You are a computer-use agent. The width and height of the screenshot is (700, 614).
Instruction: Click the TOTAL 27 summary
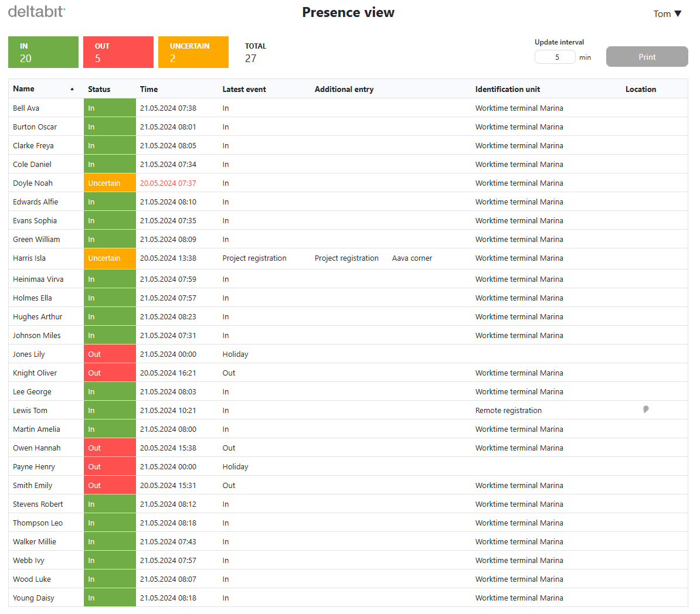pos(256,52)
